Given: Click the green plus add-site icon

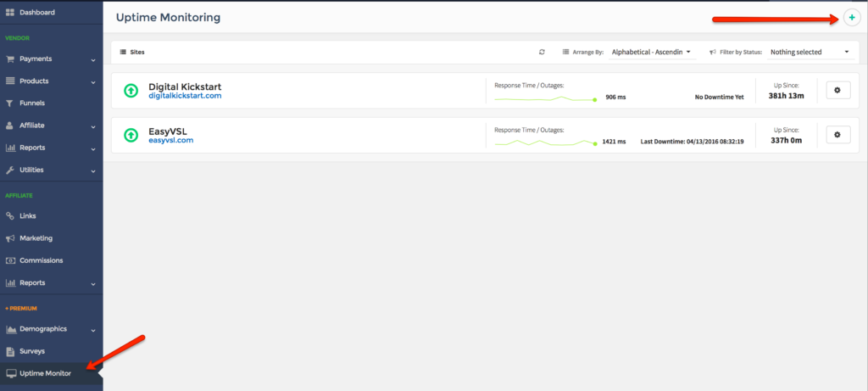Looking at the screenshot, I should click(x=852, y=18).
